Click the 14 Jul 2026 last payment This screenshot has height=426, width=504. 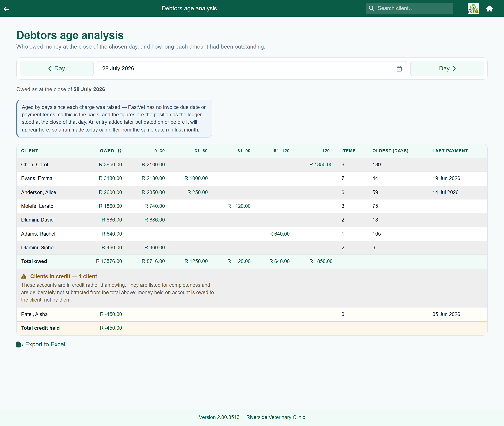point(445,192)
